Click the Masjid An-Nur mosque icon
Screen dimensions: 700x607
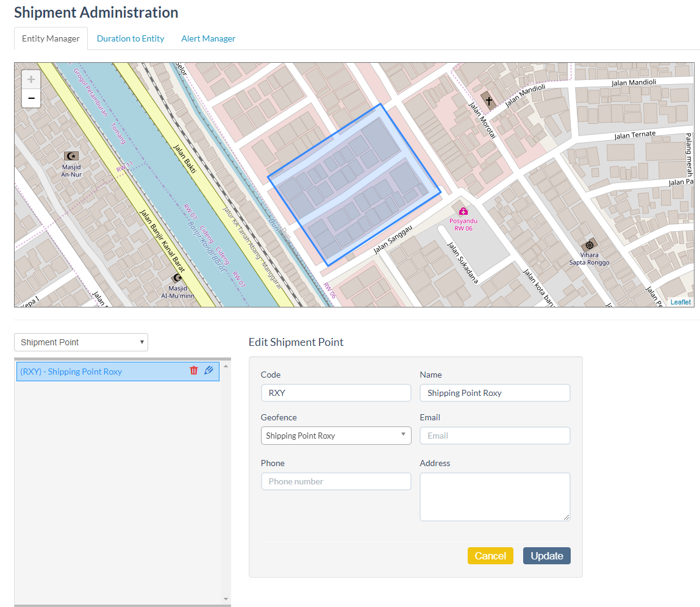pos(71,156)
